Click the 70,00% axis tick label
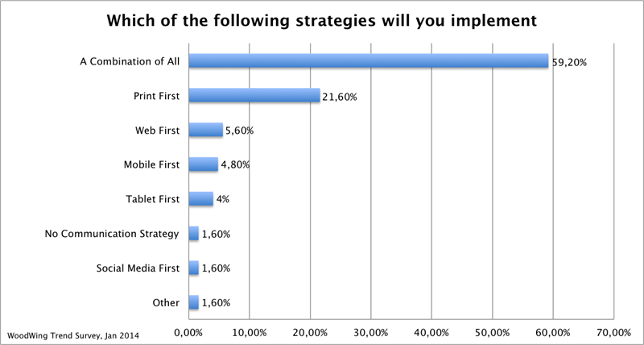Image resolution: width=644 pixels, height=345 pixels. pos(613,331)
